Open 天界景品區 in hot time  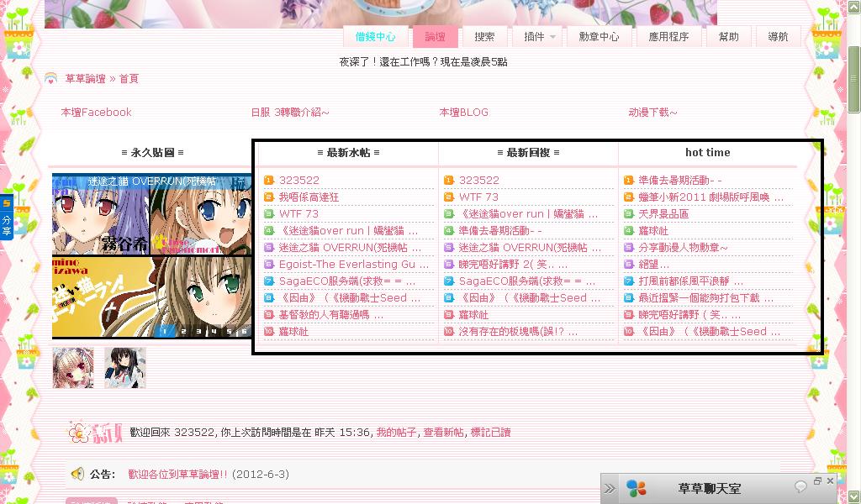[x=663, y=214]
